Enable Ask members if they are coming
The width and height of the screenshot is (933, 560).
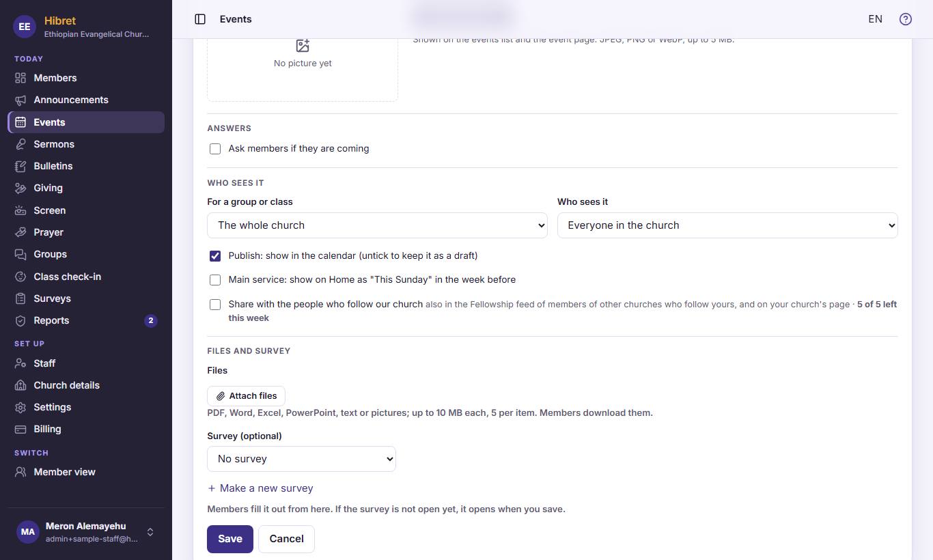pyautogui.click(x=215, y=149)
